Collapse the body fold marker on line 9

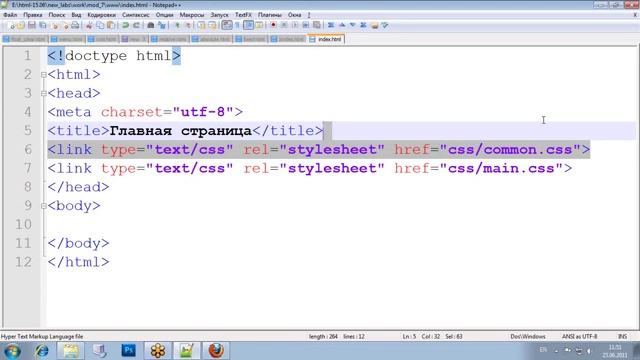coord(44,206)
